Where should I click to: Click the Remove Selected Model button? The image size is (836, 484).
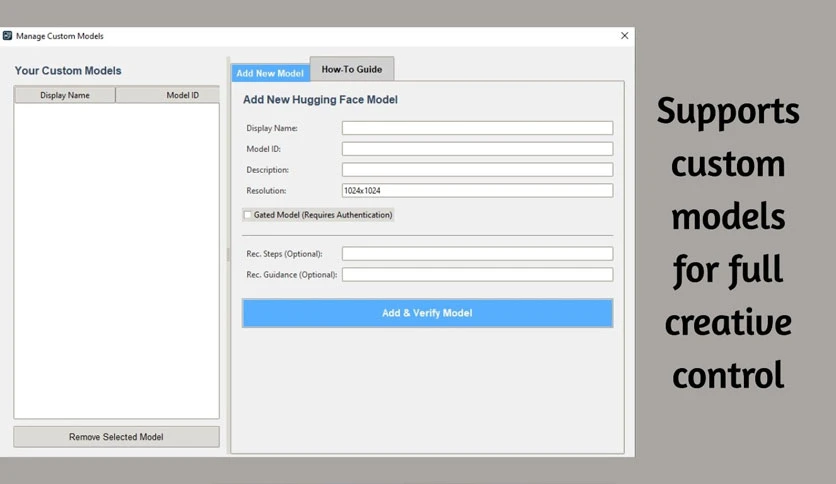[116, 437]
